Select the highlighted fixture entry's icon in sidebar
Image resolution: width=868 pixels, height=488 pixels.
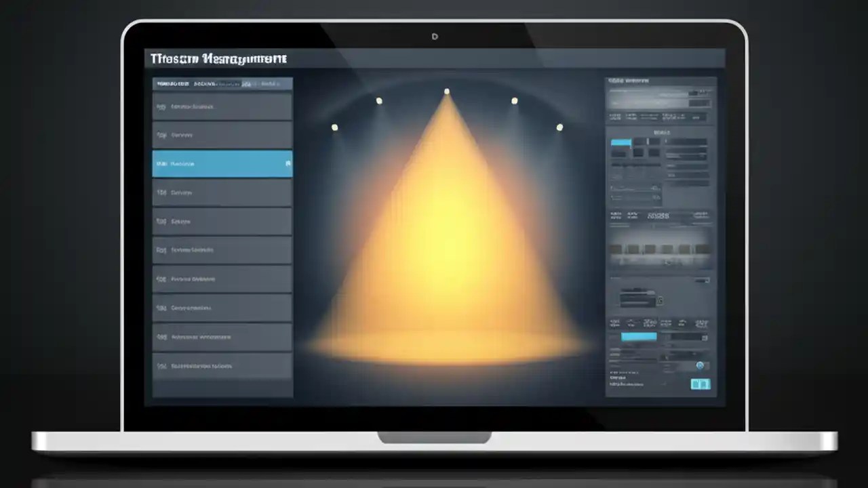(x=161, y=163)
